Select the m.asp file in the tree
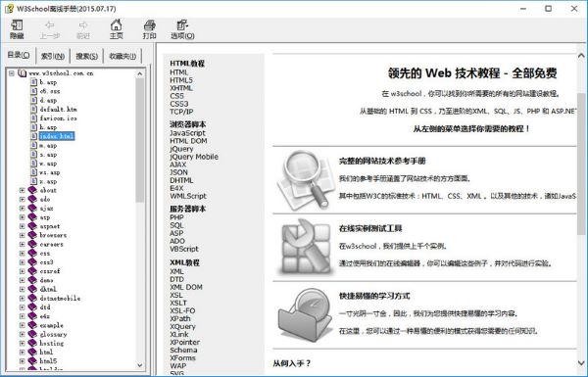 click(48, 145)
